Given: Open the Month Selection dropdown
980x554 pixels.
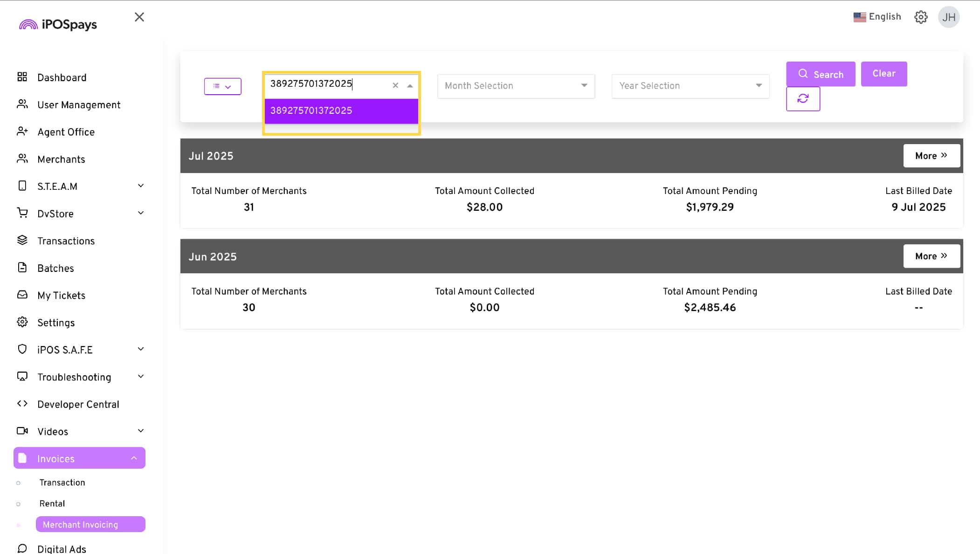Looking at the screenshot, I should click(x=516, y=86).
